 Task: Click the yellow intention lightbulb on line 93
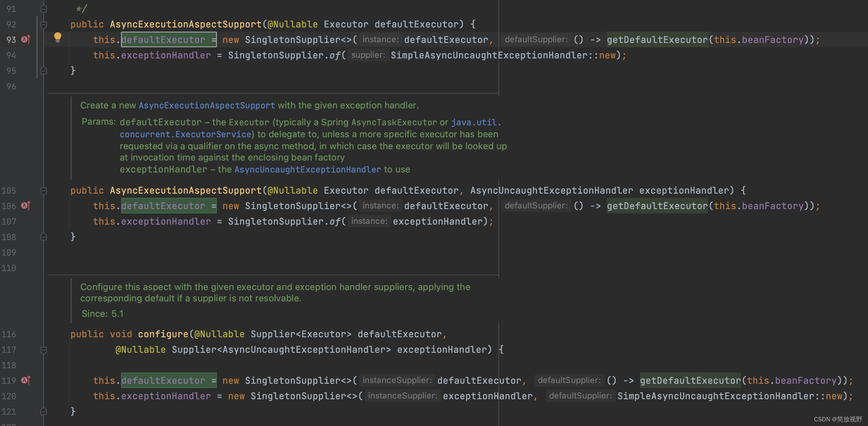pyautogui.click(x=57, y=37)
